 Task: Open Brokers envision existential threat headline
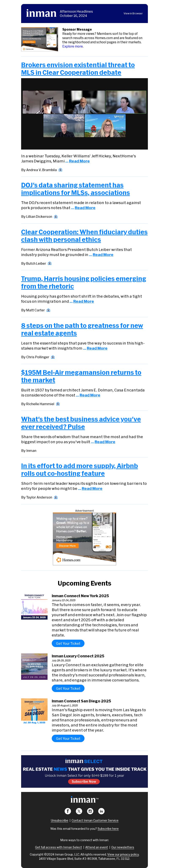point(78,69)
